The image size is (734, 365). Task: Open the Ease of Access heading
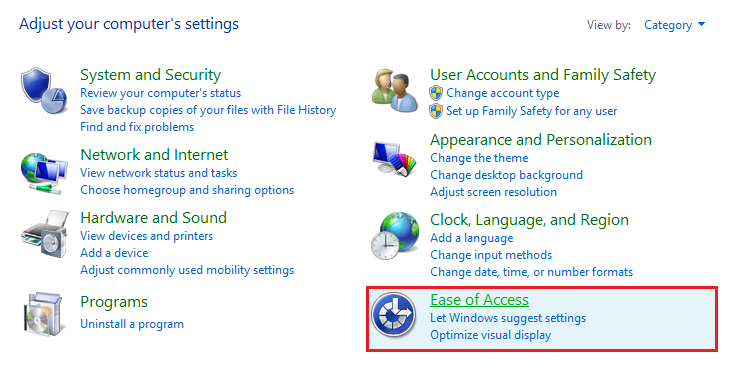(479, 299)
